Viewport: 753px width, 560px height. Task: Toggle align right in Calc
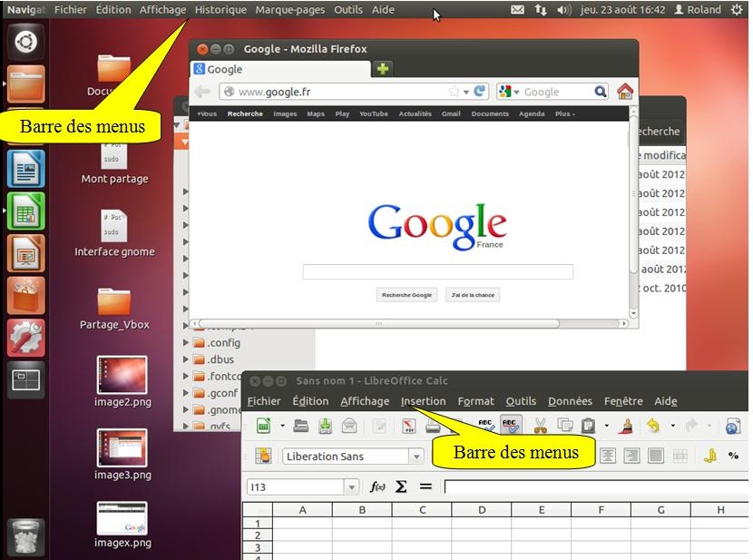[x=632, y=456]
